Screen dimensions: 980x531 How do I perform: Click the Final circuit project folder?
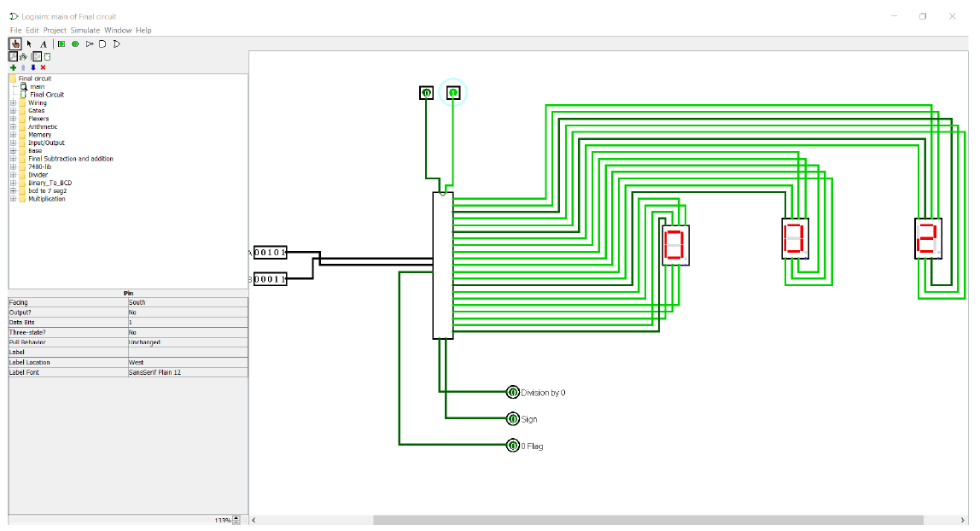point(34,79)
